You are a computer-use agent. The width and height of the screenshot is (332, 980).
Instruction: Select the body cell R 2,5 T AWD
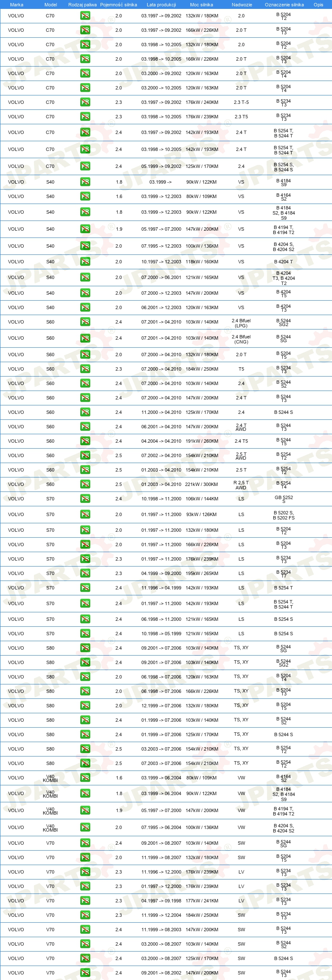click(241, 485)
